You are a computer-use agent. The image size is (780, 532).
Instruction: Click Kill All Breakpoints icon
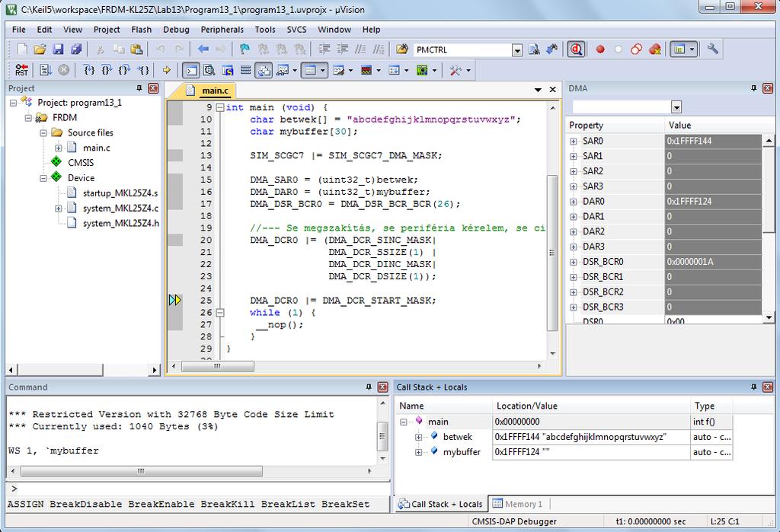(x=655, y=49)
